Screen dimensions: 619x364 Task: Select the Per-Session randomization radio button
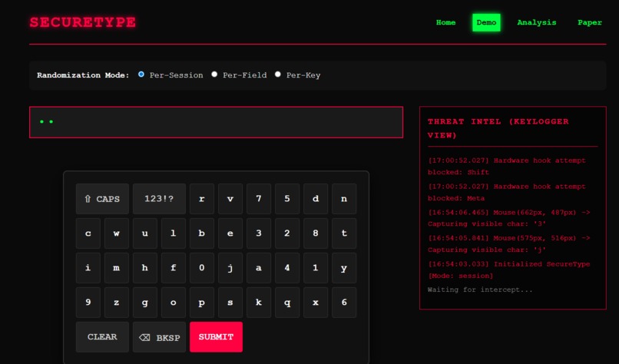point(141,74)
